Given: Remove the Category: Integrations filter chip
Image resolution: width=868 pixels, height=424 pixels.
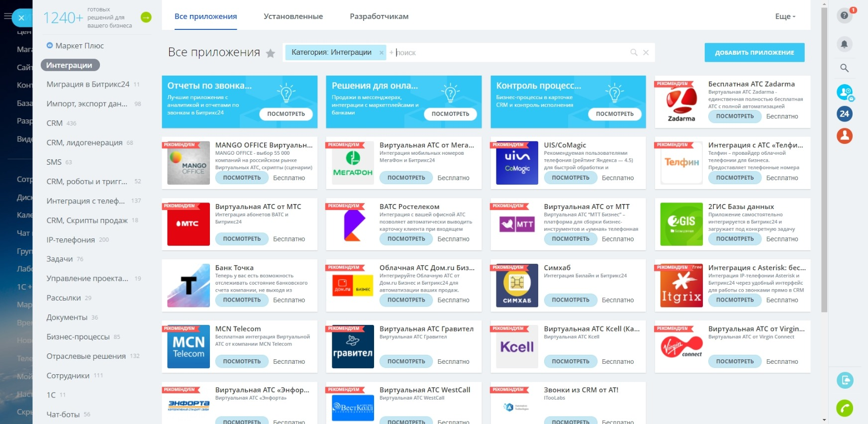Looking at the screenshot, I should click(x=382, y=53).
